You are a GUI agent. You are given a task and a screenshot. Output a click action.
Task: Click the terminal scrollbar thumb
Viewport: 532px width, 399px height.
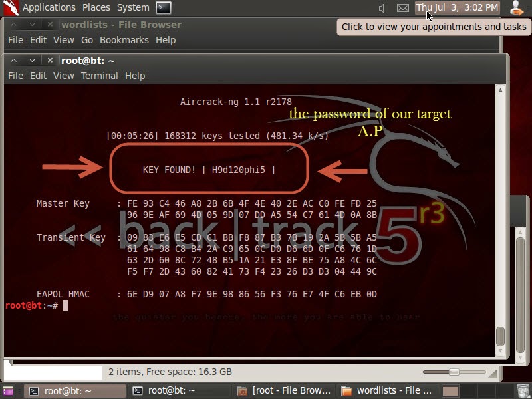click(500, 336)
